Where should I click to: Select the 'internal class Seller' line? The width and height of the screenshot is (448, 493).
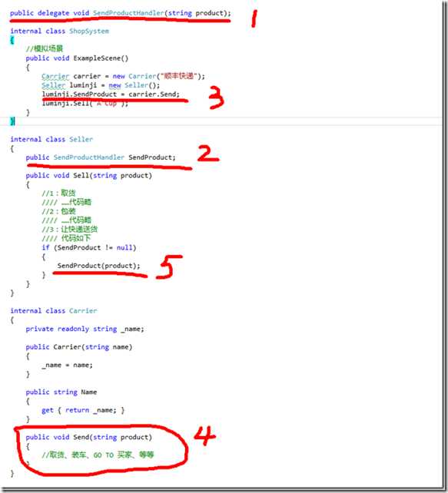coord(51,139)
